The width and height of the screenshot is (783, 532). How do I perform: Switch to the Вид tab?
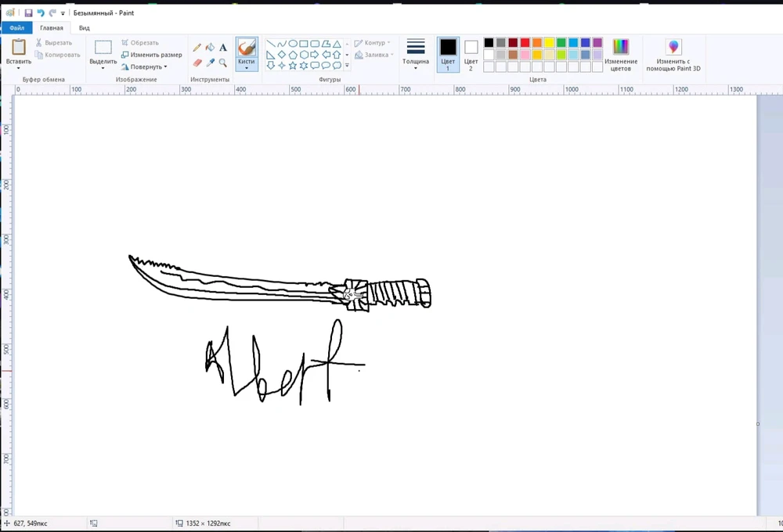point(85,28)
